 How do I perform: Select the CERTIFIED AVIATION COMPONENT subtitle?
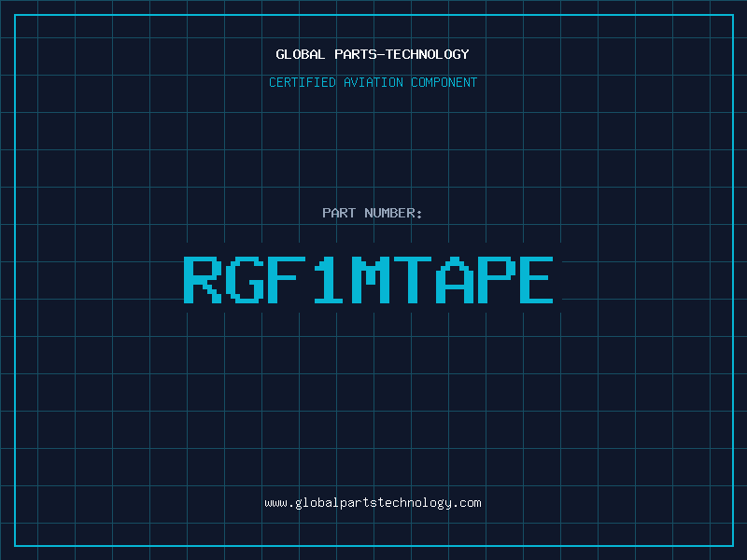pyautogui.click(x=373, y=82)
